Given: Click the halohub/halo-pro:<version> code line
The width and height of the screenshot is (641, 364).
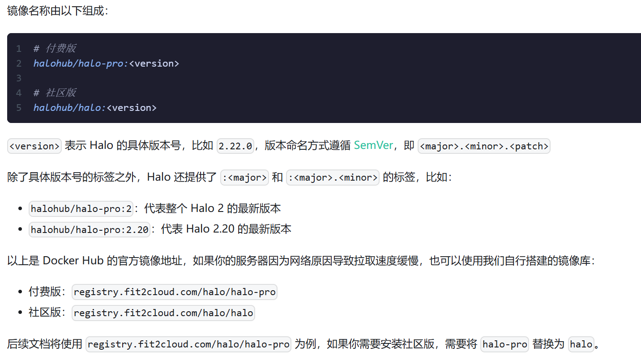Looking at the screenshot, I should (106, 63).
